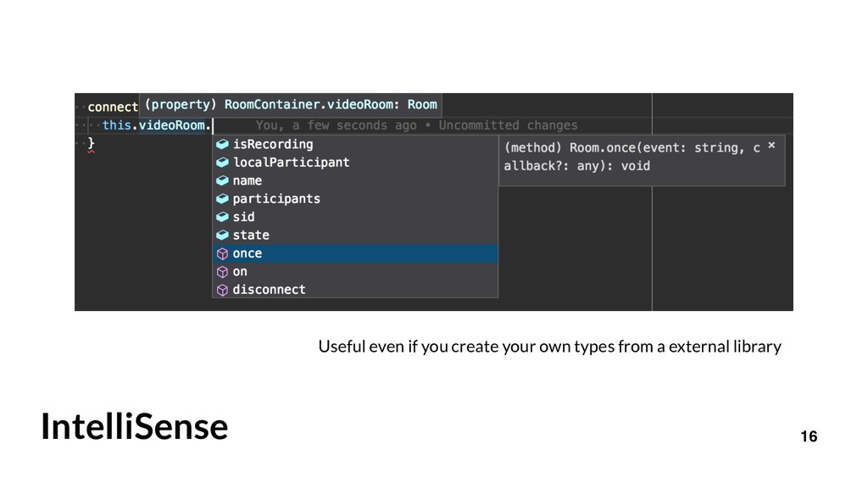Click the once method icon
Screen dimensions: 868x488
pos(223,253)
